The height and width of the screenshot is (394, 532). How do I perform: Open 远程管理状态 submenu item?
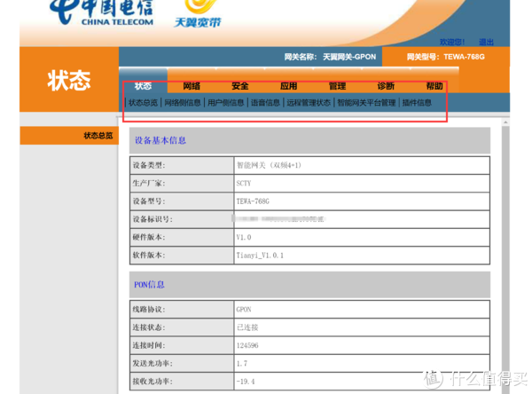coord(308,103)
